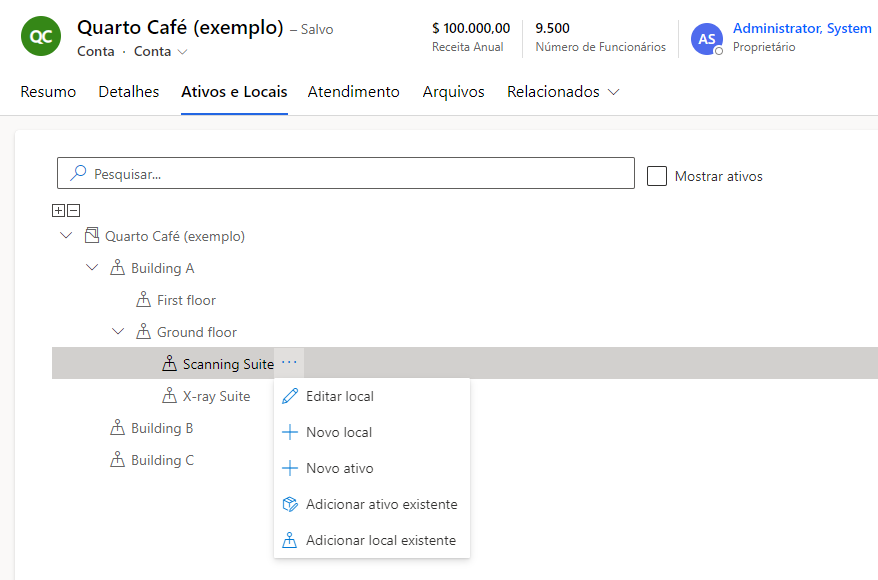Open Administrator, System owner link

click(801, 29)
